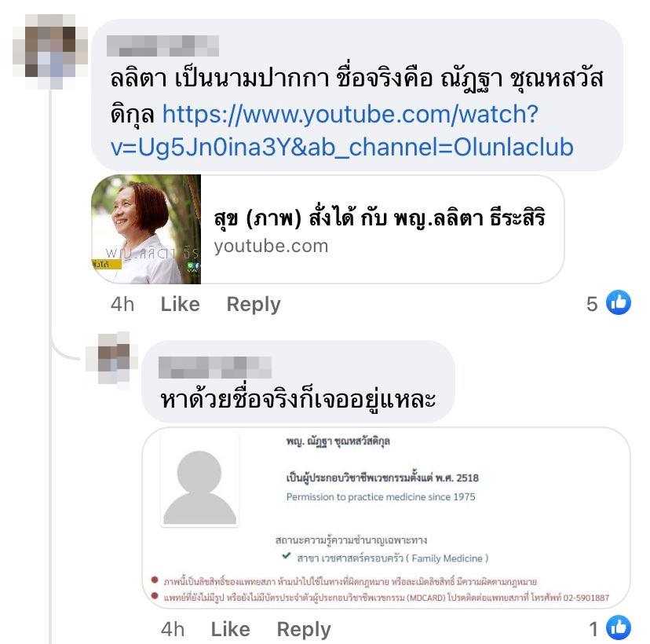Open the reply author's blurred name
This screenshot has height=644, width=650.
click(215, 368)
